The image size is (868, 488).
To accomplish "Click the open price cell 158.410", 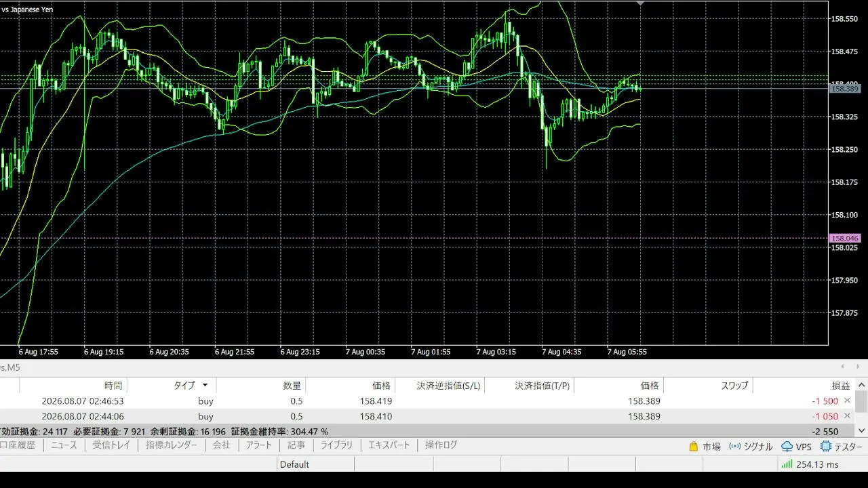I will point(376,416).
